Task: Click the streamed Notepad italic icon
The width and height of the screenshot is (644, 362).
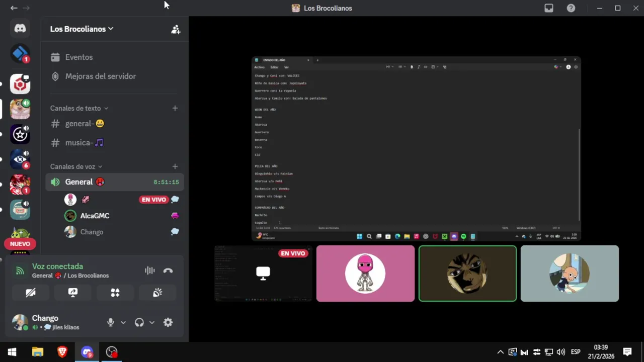Action: (x=419, y=67)
